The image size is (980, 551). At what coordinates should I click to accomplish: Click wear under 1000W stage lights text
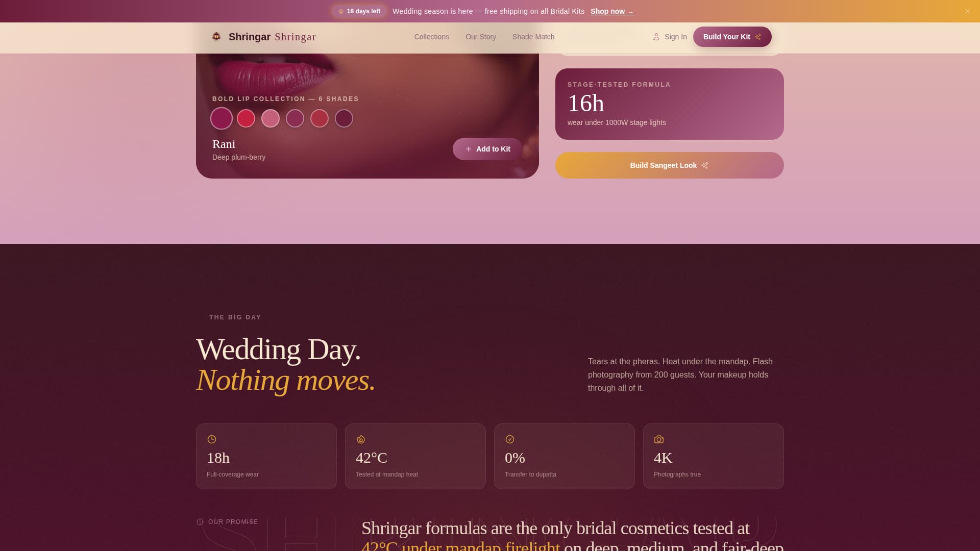coord(617,122)
